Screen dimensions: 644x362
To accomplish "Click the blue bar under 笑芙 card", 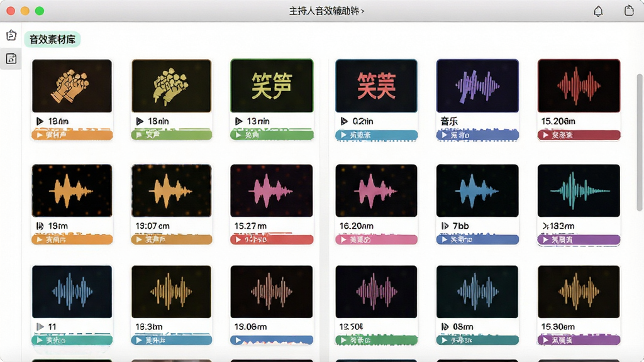I will click(376, 134).
